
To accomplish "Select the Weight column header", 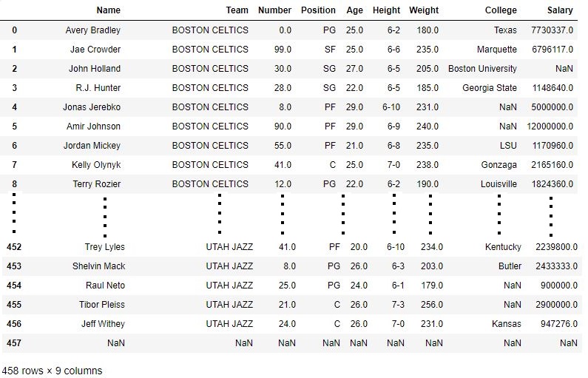I will click(423, 10).
